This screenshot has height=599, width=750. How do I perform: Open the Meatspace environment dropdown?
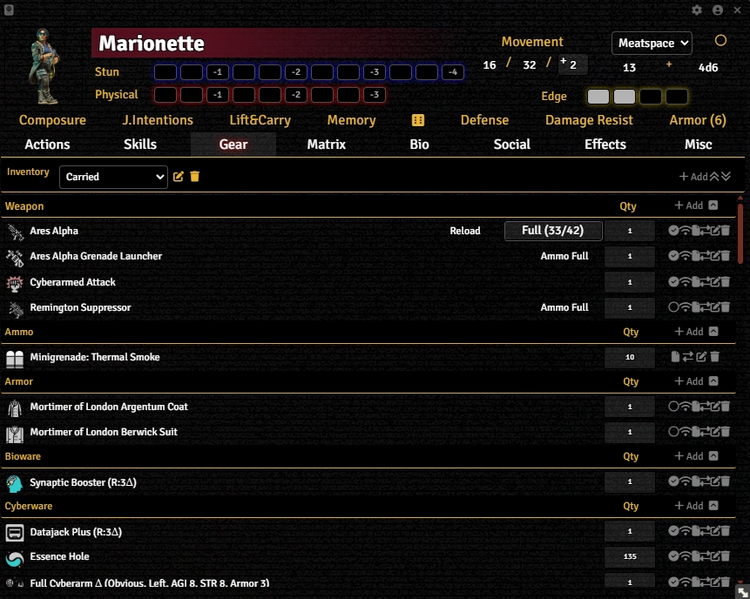point(652,43)
